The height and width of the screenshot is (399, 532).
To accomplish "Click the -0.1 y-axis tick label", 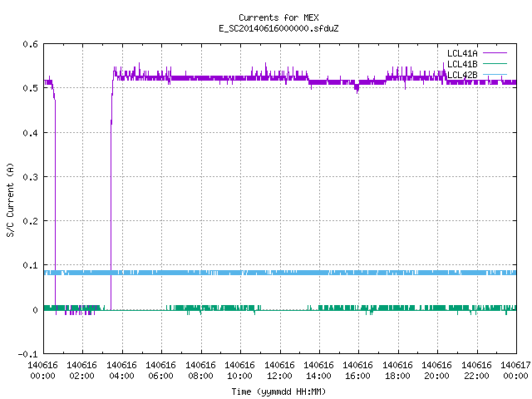I will coord(27,354).
